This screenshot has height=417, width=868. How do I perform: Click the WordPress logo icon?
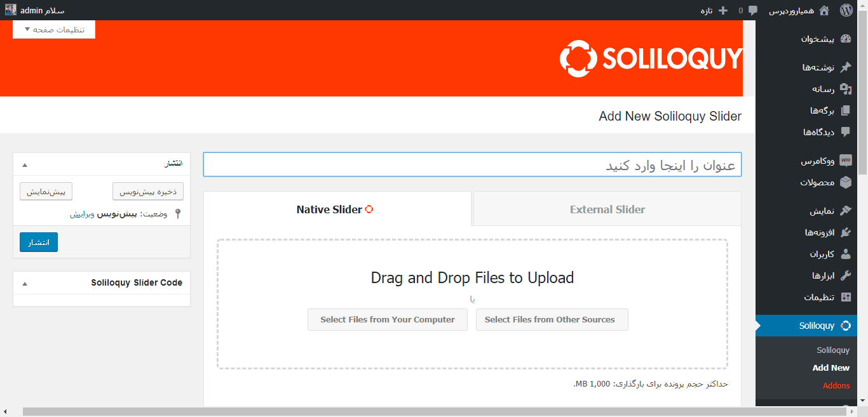[x=846, y=10]
